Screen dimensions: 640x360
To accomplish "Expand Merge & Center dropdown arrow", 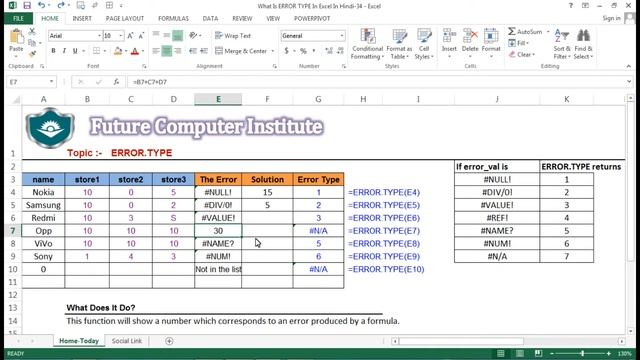I will tap(273, 51).
